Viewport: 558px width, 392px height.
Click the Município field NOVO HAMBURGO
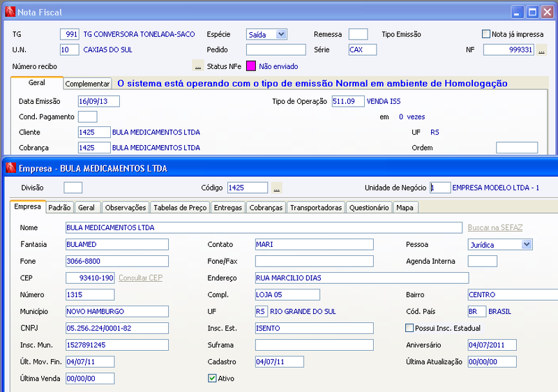click(117, 311)
